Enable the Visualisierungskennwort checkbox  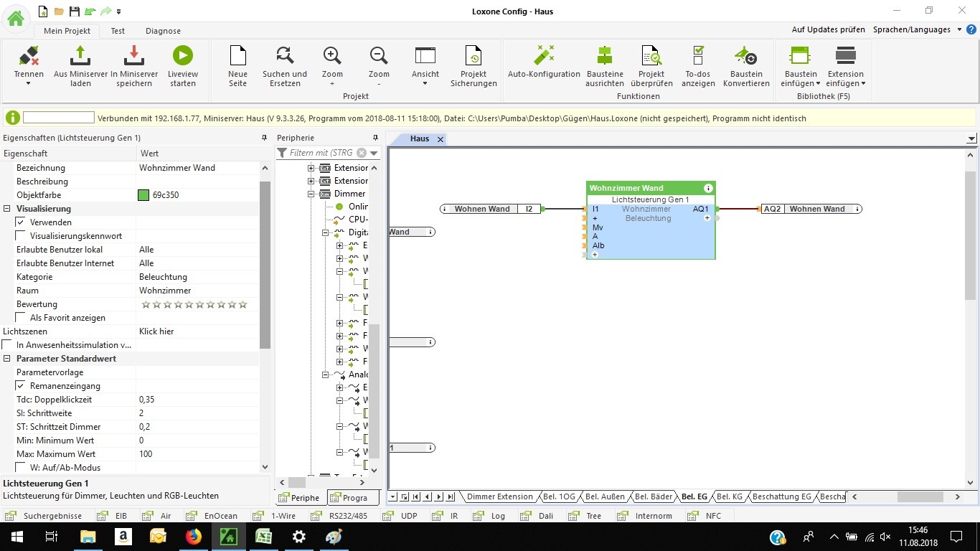[x=21, y=236]
